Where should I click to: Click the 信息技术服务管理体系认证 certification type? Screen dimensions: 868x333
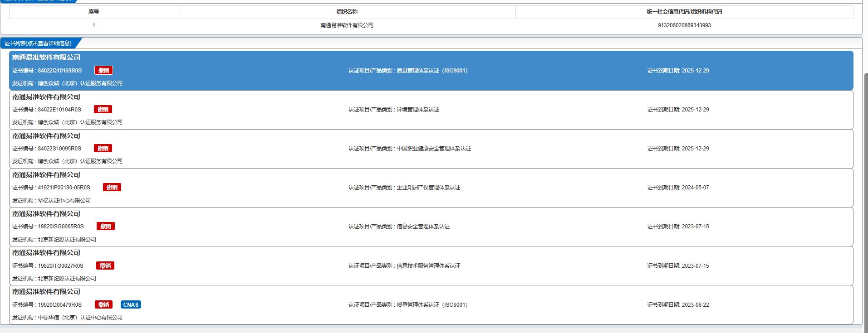428,266
